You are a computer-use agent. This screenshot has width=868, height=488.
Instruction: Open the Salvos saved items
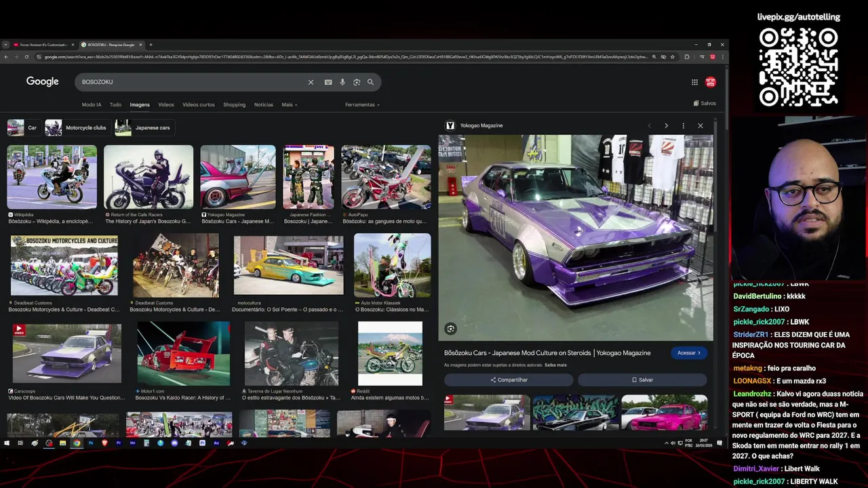[x=705, y=104]
